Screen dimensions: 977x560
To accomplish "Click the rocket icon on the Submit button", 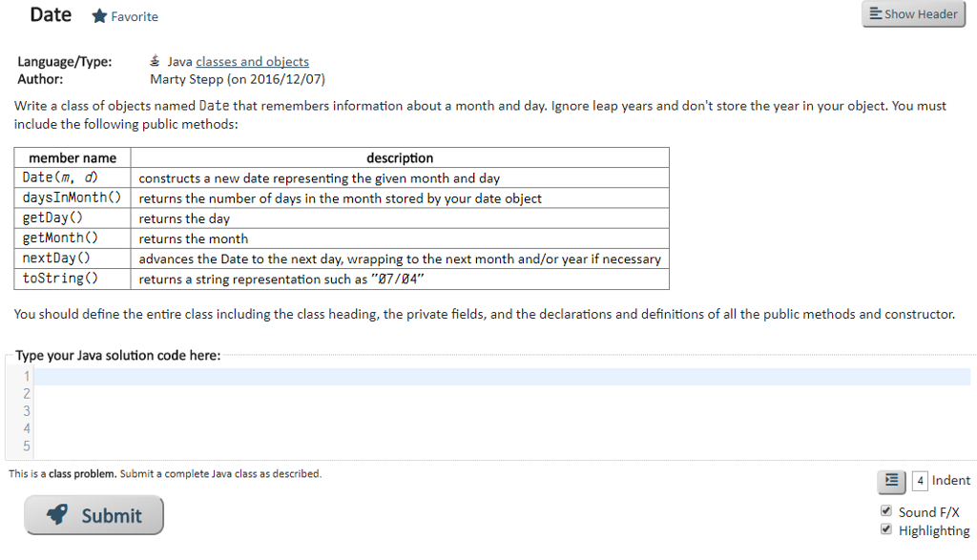I will click(x=59, y=515).
